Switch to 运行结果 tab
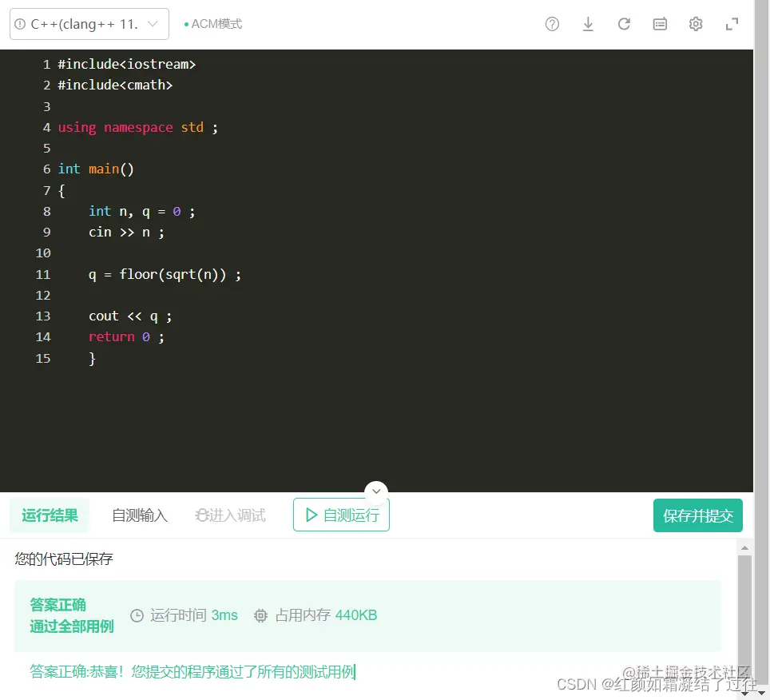The height and width of the screenshot is (700, 770). [x=50, y=515]
